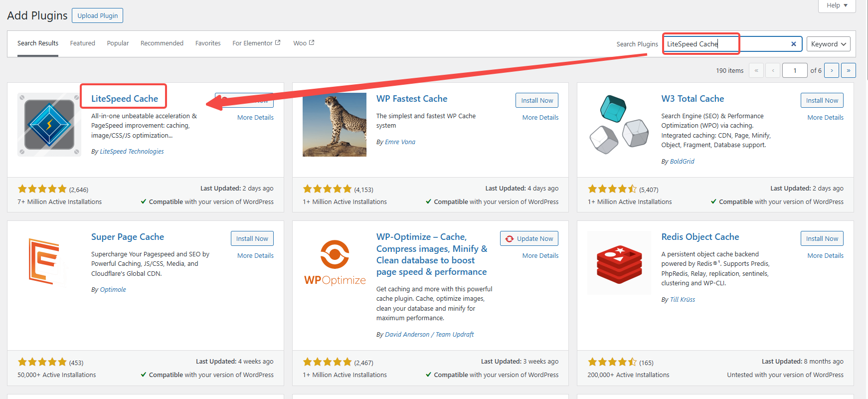Click "7+ Million Active Installations" text
Viewport: 868px width, 399px height.
59,202
